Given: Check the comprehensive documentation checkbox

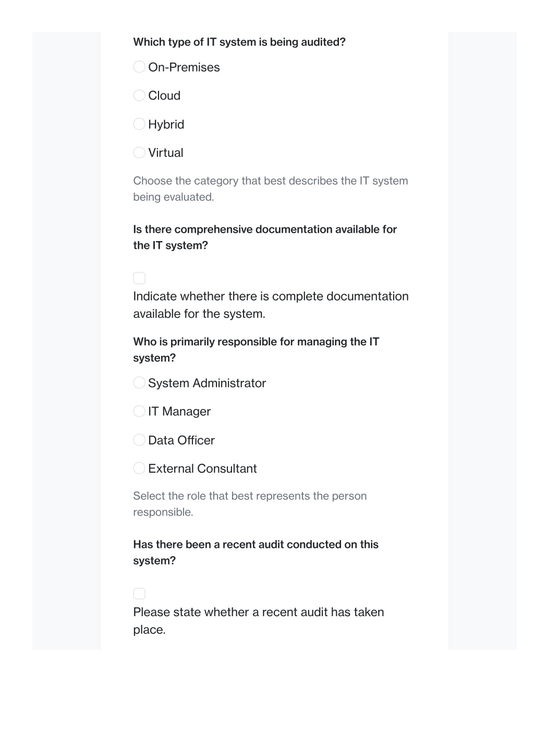Looking at the screenshot, I should pos(139,278).
